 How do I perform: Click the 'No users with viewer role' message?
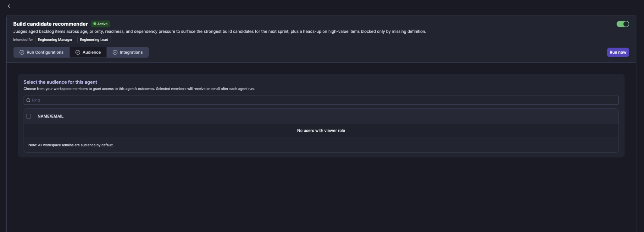coord(321,130)
